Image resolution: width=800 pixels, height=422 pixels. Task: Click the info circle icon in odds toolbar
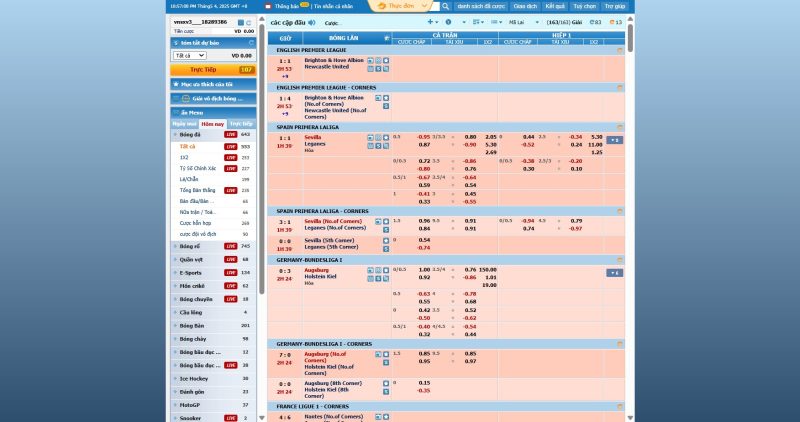(448, 22)
